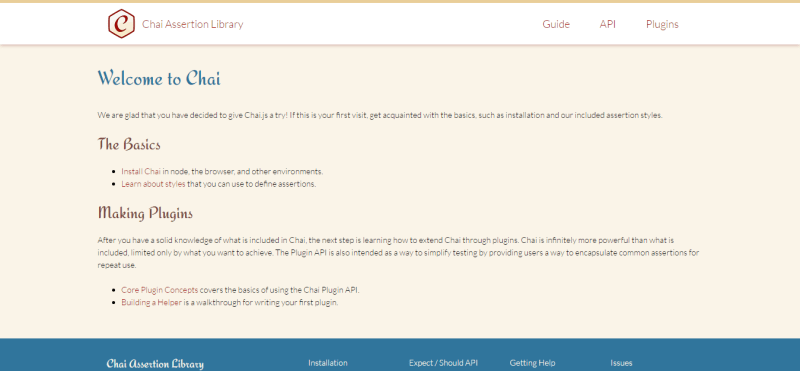Click the footer Issues link
Screen dimensions: 800x371
[621, 363]
